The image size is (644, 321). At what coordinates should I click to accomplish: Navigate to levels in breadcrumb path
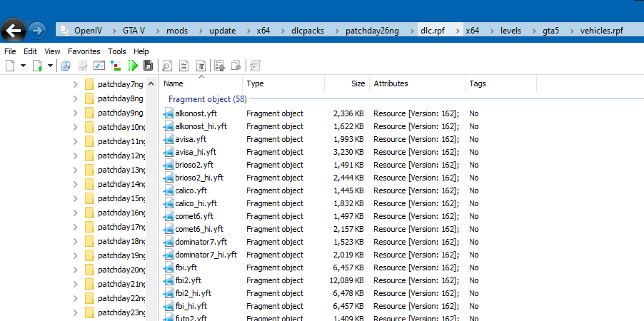[x=510, y=31]
